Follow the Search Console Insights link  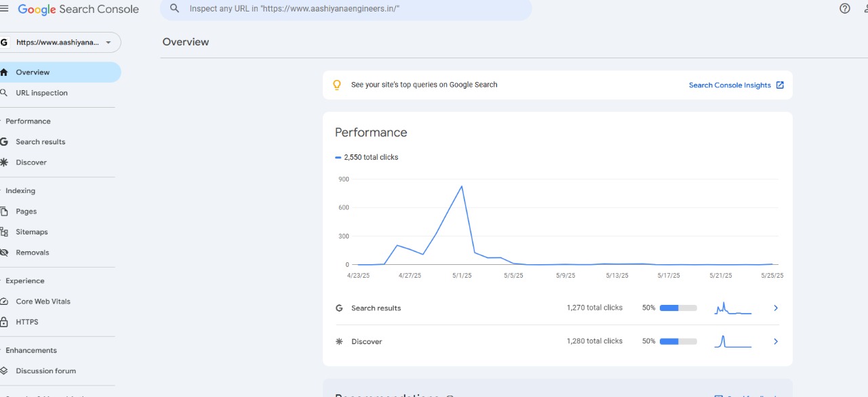730,85
